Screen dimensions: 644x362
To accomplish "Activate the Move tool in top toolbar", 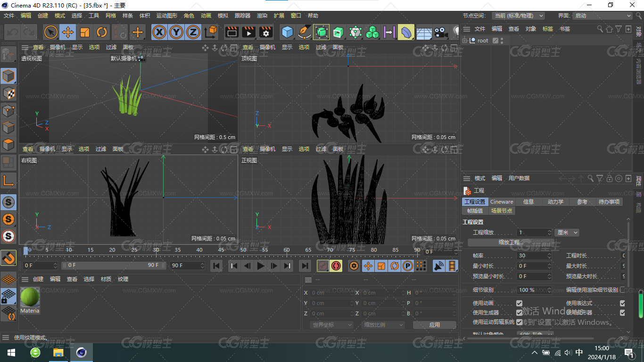I will click(x=67, y=32).
